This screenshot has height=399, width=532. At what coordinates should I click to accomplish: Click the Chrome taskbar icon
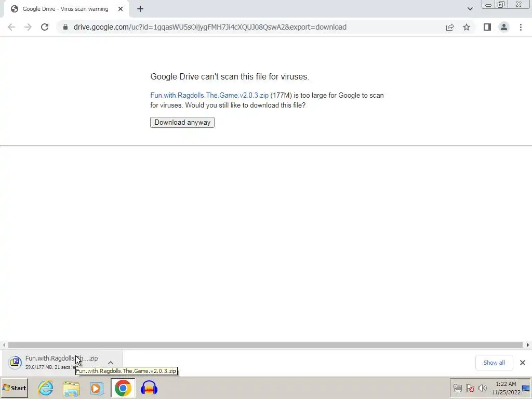(x=123, y=388)
